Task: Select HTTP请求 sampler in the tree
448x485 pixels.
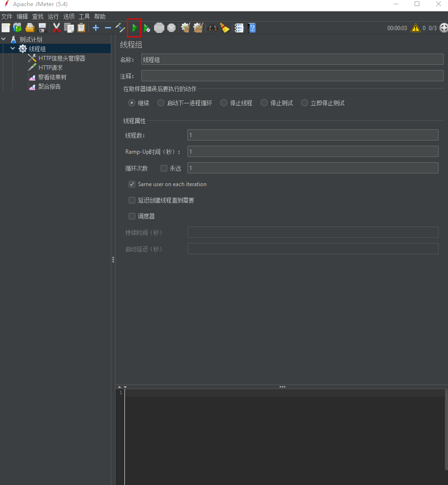Action: click(x=50, y=67)
